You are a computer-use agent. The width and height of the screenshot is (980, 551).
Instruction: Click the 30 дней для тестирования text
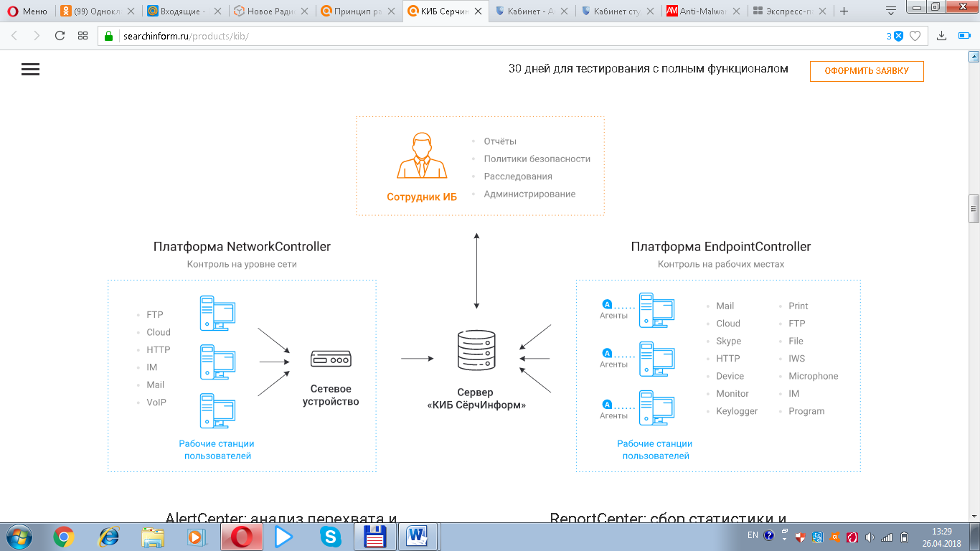click(649, 69)
